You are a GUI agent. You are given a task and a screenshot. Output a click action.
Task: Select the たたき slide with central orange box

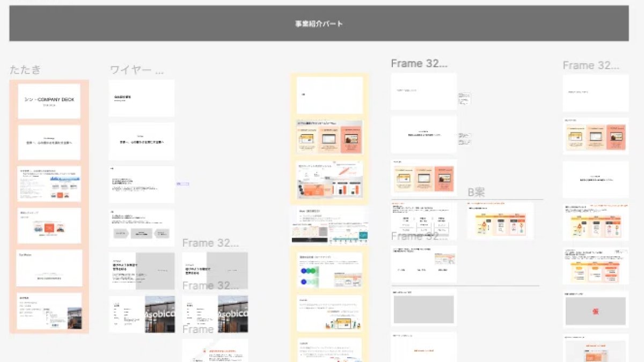49,226
